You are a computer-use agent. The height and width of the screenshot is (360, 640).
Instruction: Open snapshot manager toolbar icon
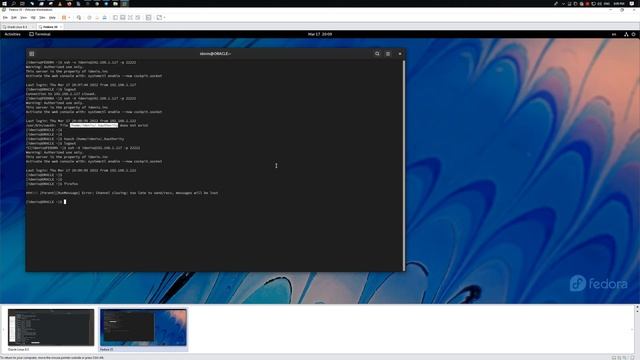105,18
